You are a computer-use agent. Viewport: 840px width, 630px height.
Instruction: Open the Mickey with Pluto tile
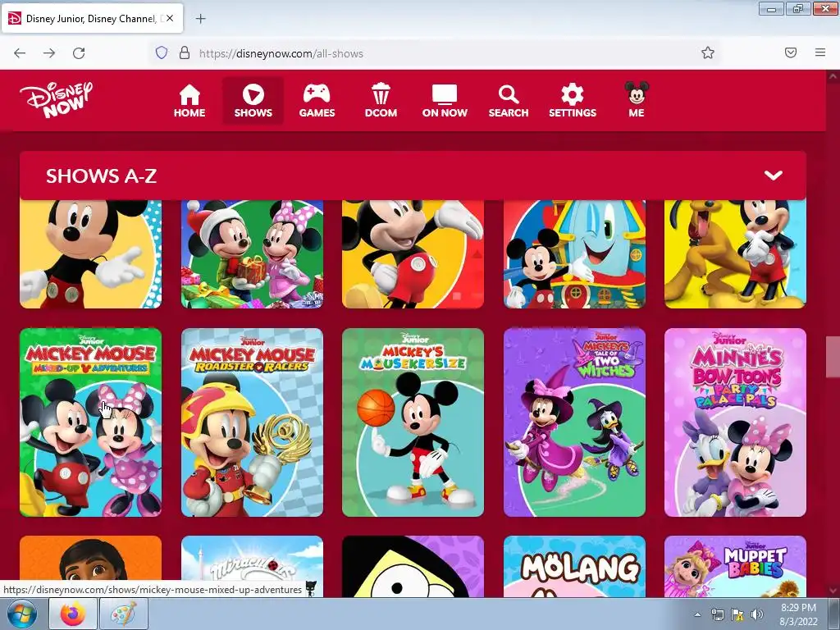click(x=735, y=254)
